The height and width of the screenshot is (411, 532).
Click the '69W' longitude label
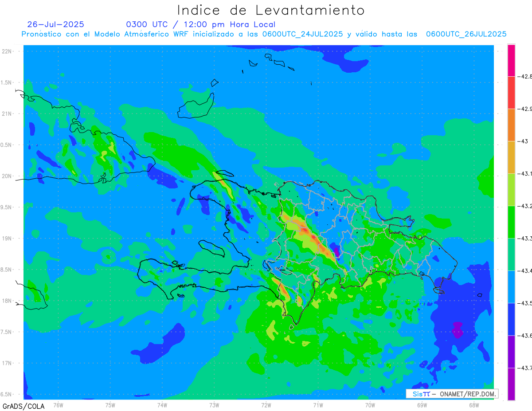coord(422,405)
